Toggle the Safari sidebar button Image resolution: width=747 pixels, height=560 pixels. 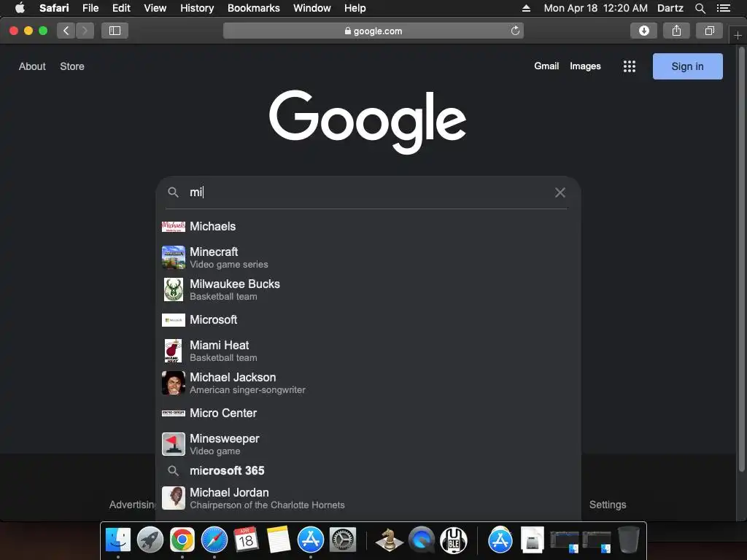(115, 31)
